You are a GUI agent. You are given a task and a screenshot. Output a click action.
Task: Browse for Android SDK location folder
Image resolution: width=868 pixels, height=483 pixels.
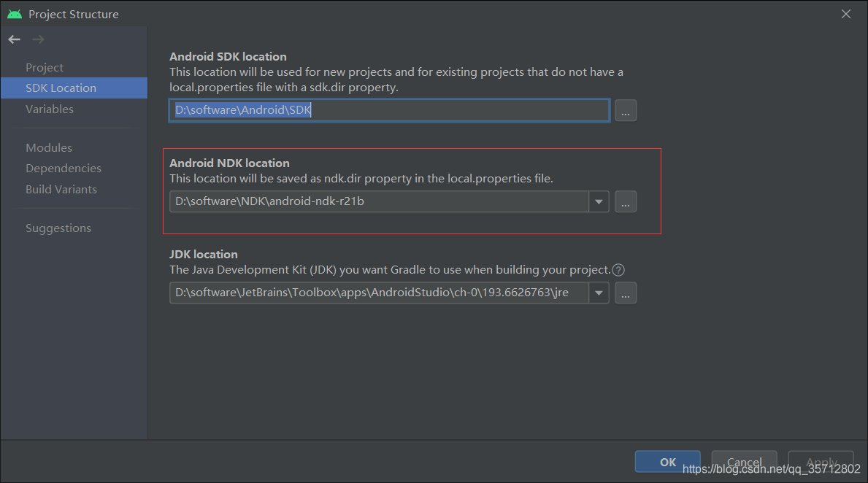(x=626, y=111)
